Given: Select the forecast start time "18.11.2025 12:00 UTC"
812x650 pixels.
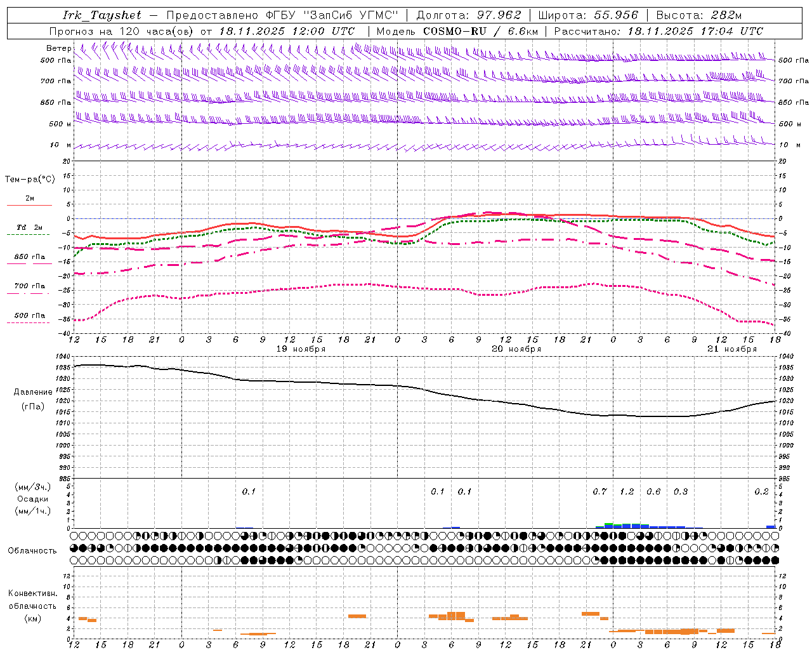Looking at the screenshot, I should point(287,31).
